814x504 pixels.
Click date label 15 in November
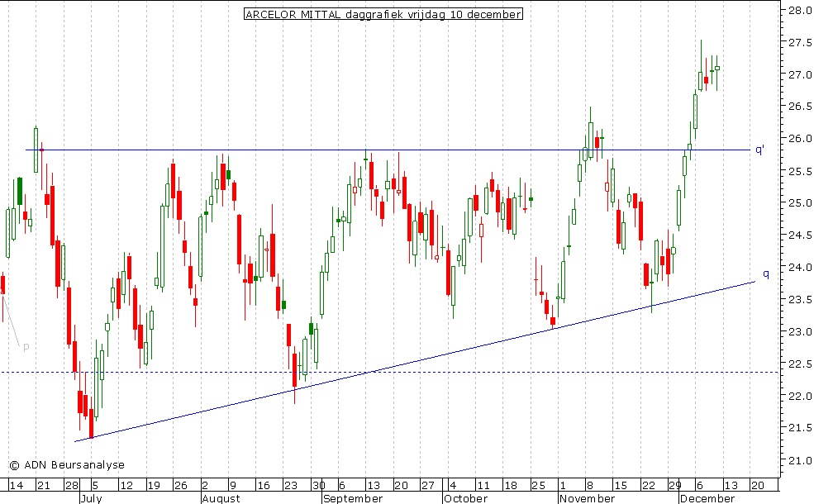point(621,485)
